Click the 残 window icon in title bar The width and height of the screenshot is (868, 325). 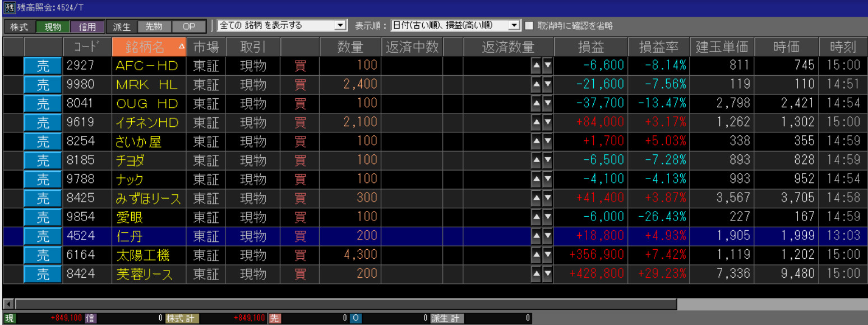tap(9, 7)
